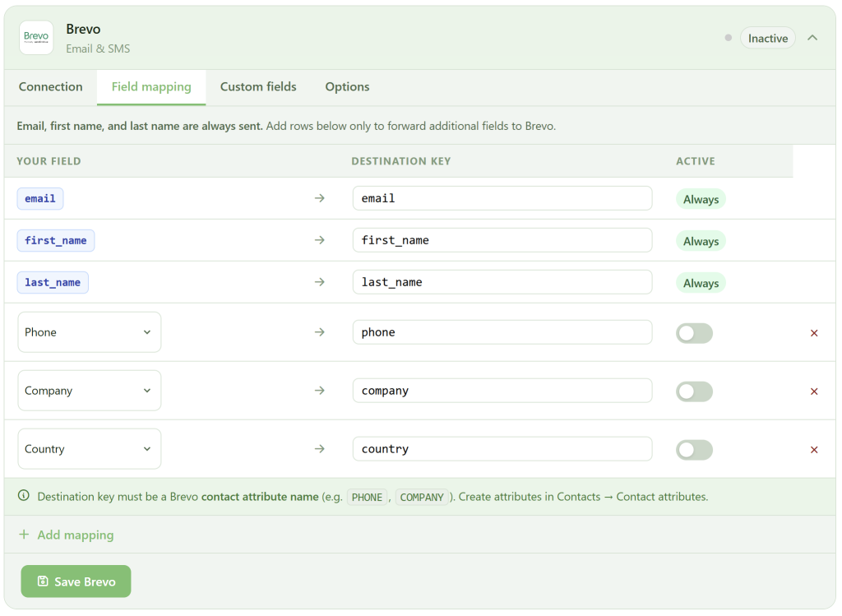Delete the company mapping row
The image size is (842, 616).
coord(814,391)
